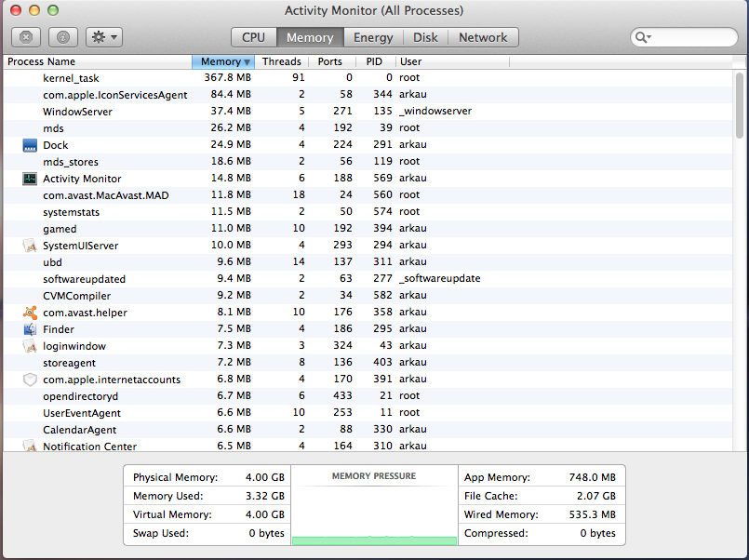Image resolution: width=749 pixels, height=560 pixels.
Task: Click the 433 ports value for opendirectoryd
Action: 342,395
